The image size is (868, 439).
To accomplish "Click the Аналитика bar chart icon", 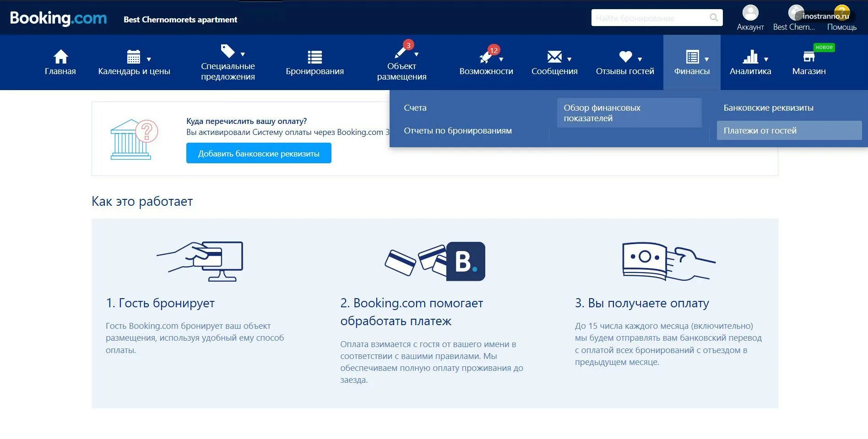I will 750,57.
